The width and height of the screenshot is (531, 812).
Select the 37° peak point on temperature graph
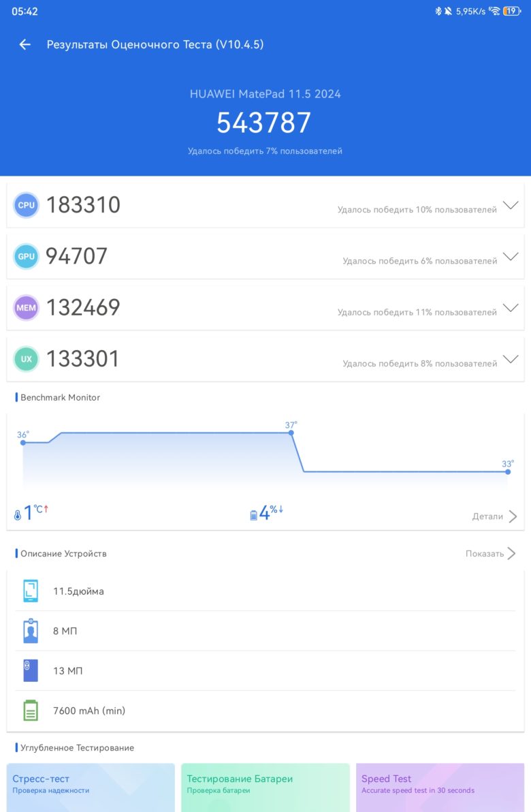coord(291,433)
